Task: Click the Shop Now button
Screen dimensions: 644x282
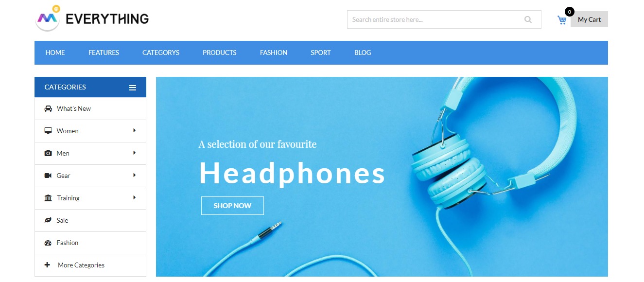Action: [x=232, y=206]
